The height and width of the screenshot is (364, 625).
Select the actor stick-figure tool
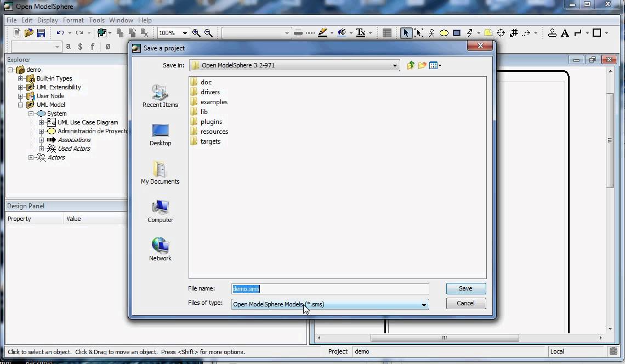pyautogui.click(x=431, y=33)
